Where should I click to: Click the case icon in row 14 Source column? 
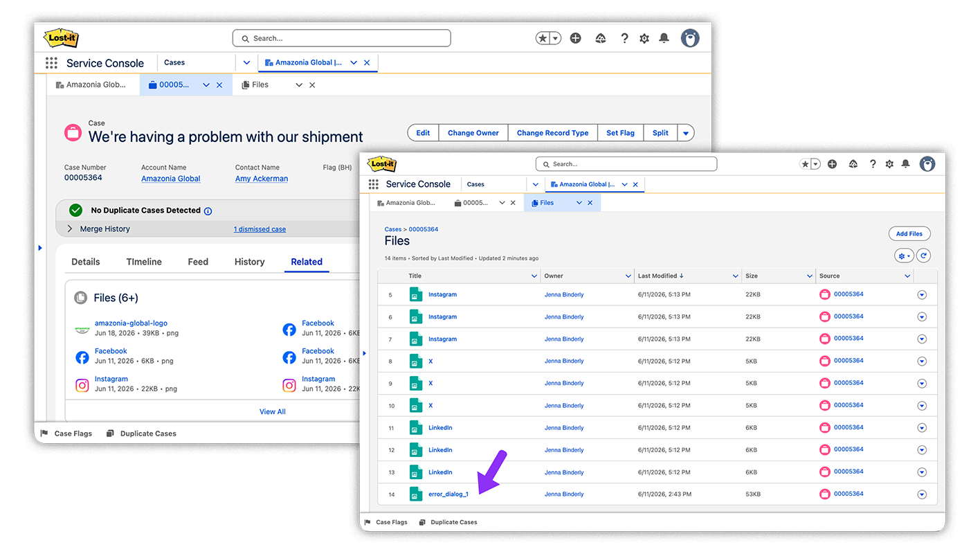[825, 494]
